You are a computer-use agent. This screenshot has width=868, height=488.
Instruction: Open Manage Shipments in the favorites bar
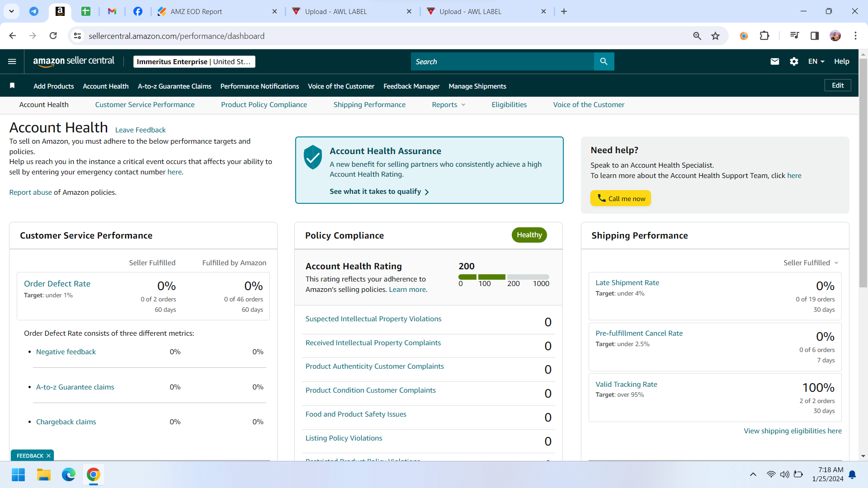tap(477, 86)
